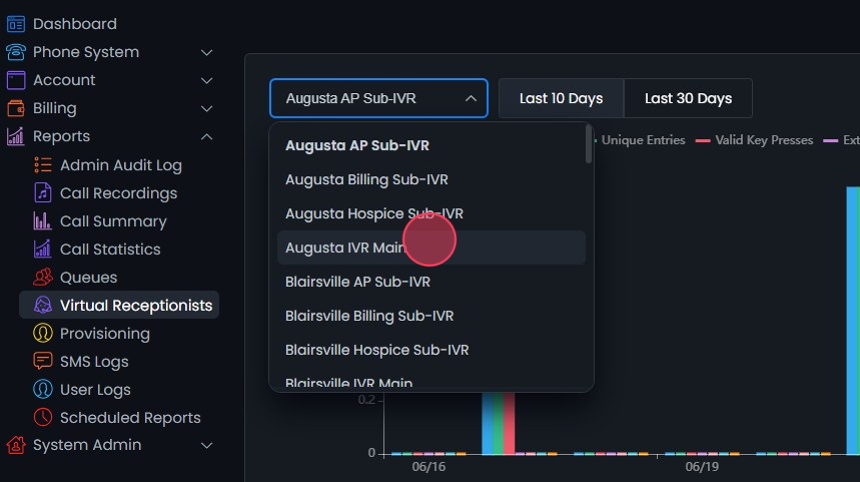Click the Dashboard icon in sidebar
The height and width of the screenshot is (482, 860).
(16, 24)
